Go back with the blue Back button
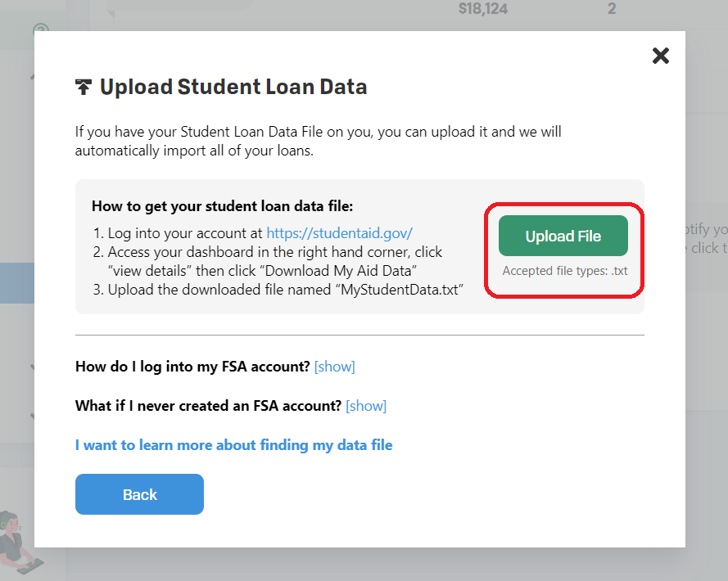This screenshot has width=728, height=581. [x=139, y=494]
